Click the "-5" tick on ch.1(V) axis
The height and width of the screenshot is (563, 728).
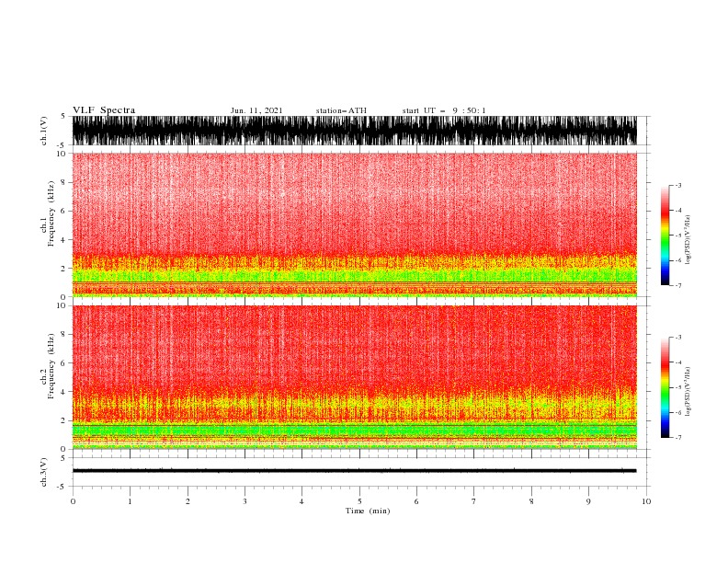point(63,144)
